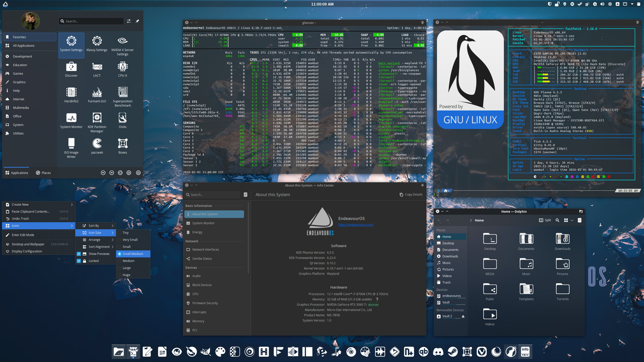Open Steam from the bottom dock
Image resolution: width=644 pixels, height=362 pixels.
coord(452,352)
